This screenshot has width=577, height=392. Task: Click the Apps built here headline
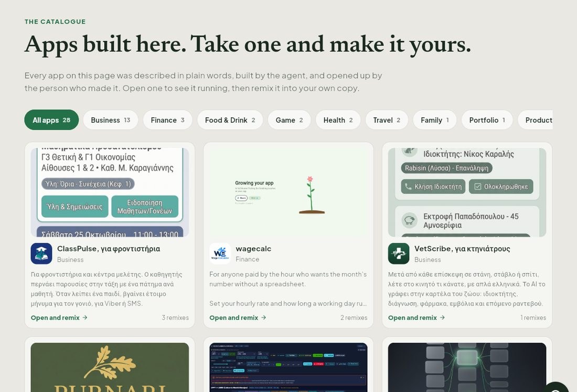(x=248, y=45)
